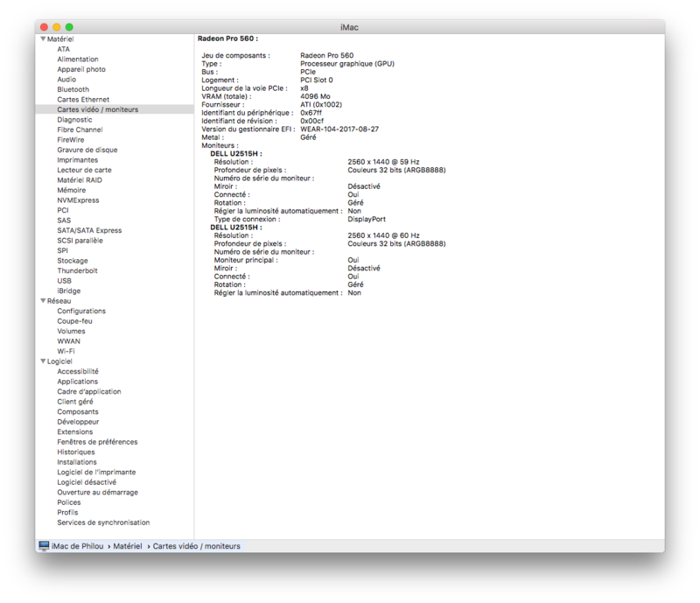This screenshot has height=603, width=700.
Task: Select Audio in the sidebar
Action: (x=66, y=79)
